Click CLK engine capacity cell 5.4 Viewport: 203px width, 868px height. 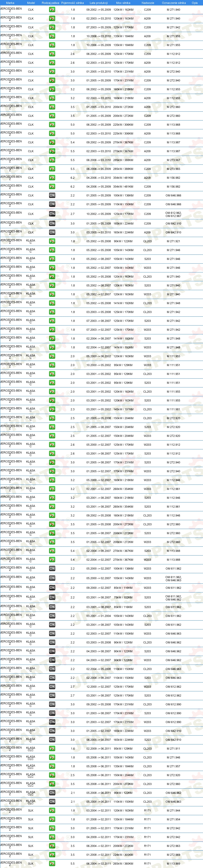coord(73,143)
